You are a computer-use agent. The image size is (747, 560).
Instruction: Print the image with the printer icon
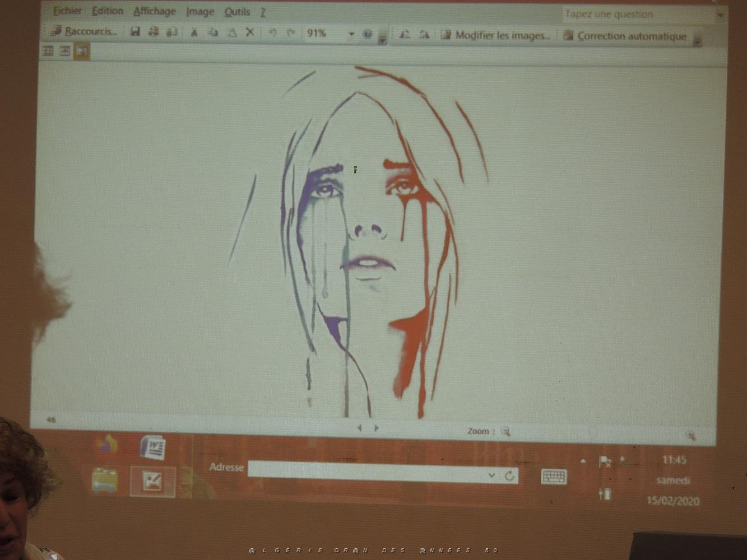[x=153, y=32]
